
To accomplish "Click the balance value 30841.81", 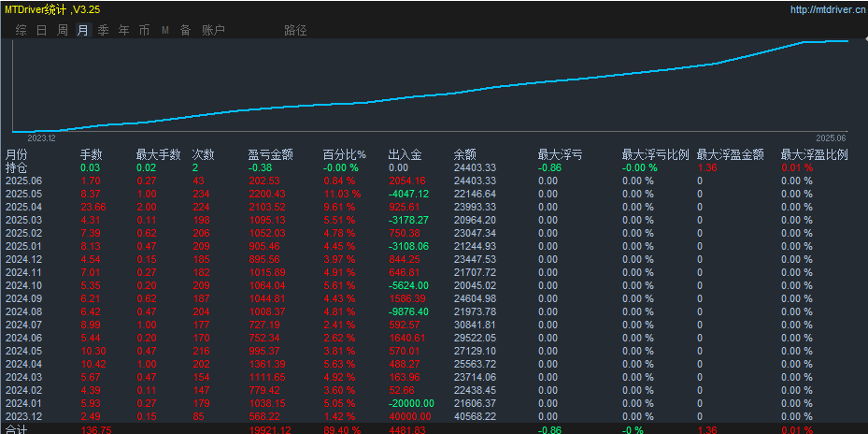I will pos(475,325).
